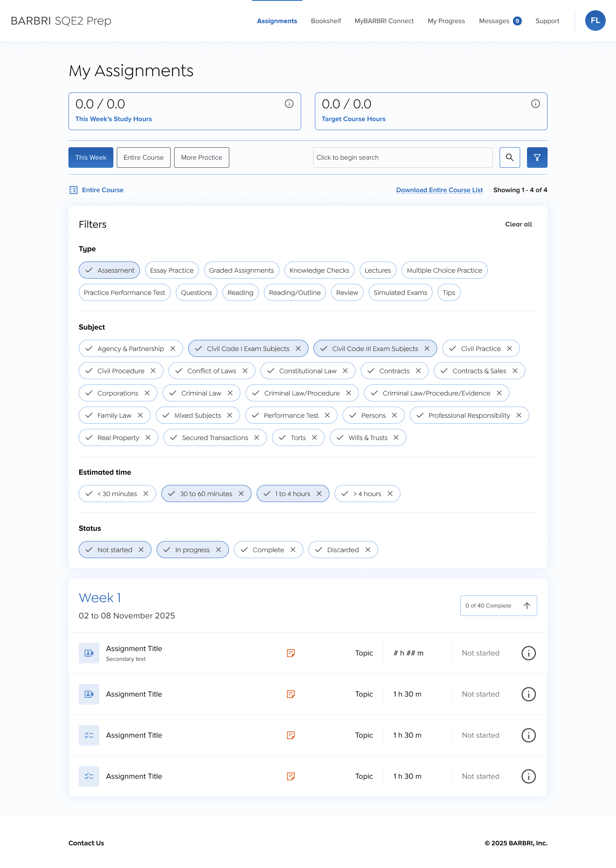Image resolution: width=616 pixels, height=868 pixels.
Task: Remove 30 to 60 minutes X
Action: click(x=241, y=493)
